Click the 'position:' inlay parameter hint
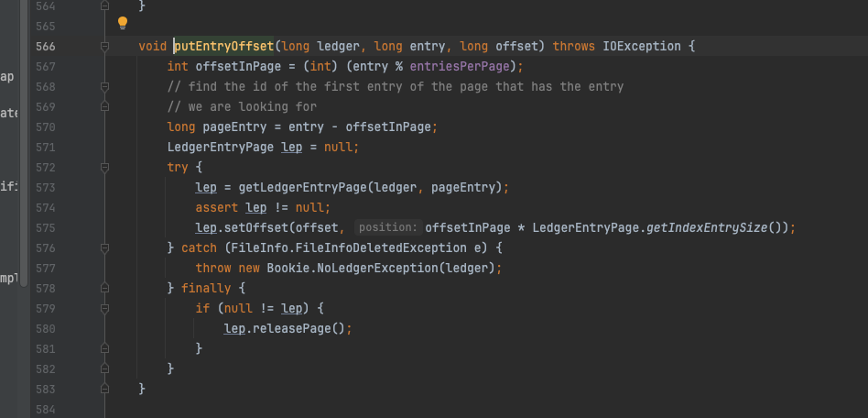This screenshot has width=868, height=418. (x=388, y=228)
